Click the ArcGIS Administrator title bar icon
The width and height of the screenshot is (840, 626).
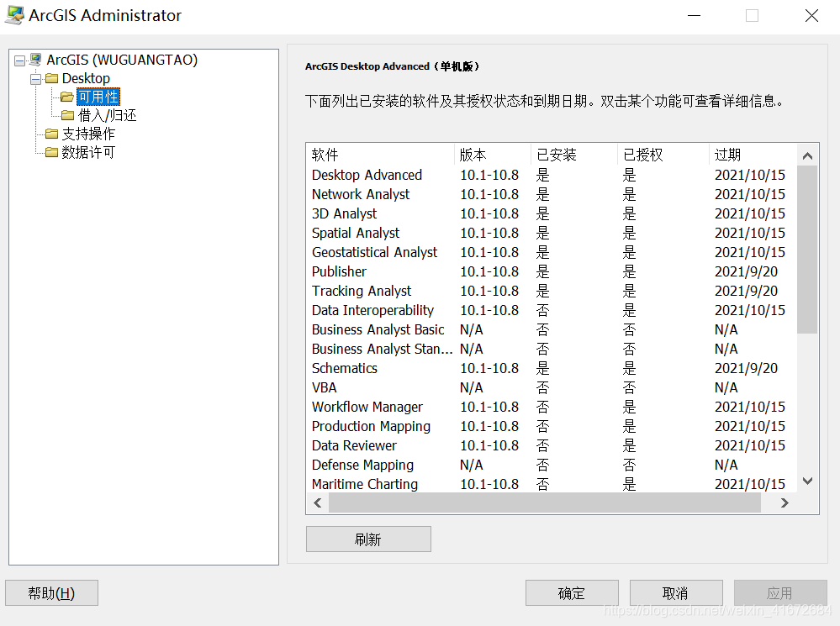14,15
